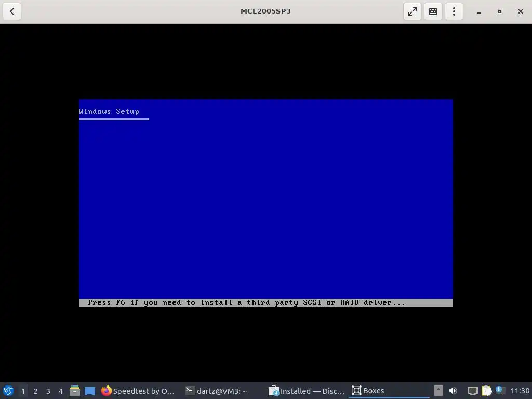This screenshot has height=399, width=532.
Task: Switch to workspace 2
Action: tap(36, 391)
